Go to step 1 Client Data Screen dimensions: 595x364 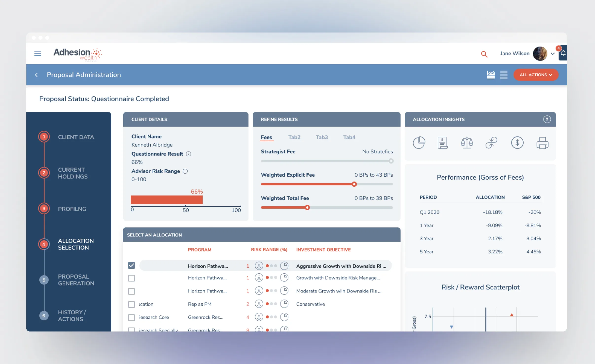pyautogui.click(x=44, y=137)
